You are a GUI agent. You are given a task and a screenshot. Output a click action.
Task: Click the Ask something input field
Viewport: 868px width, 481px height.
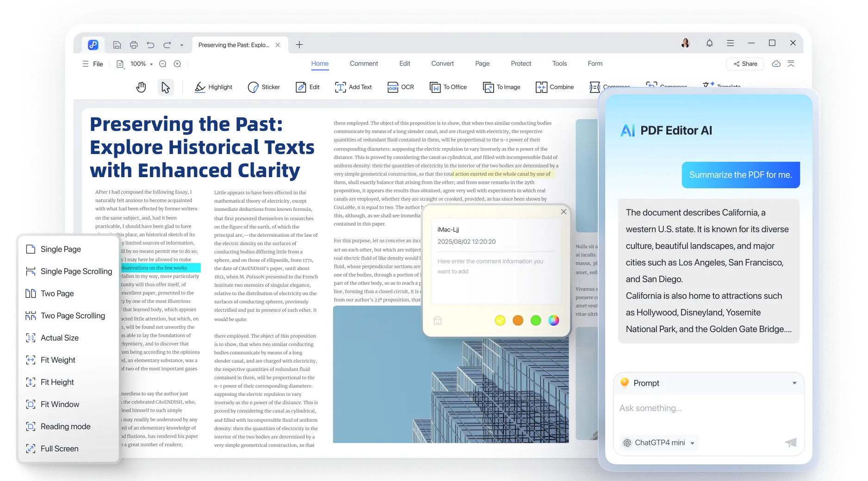[709, 408]
